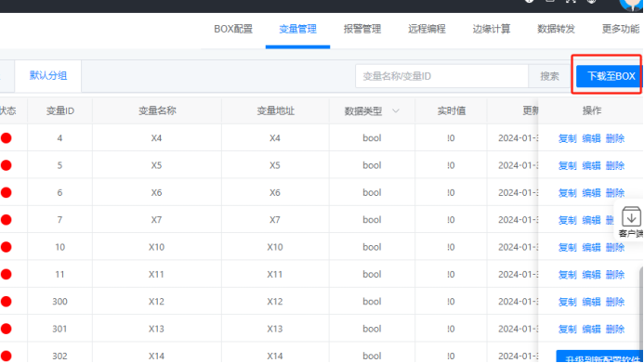Select variable name cell X10

click(156, 247)
